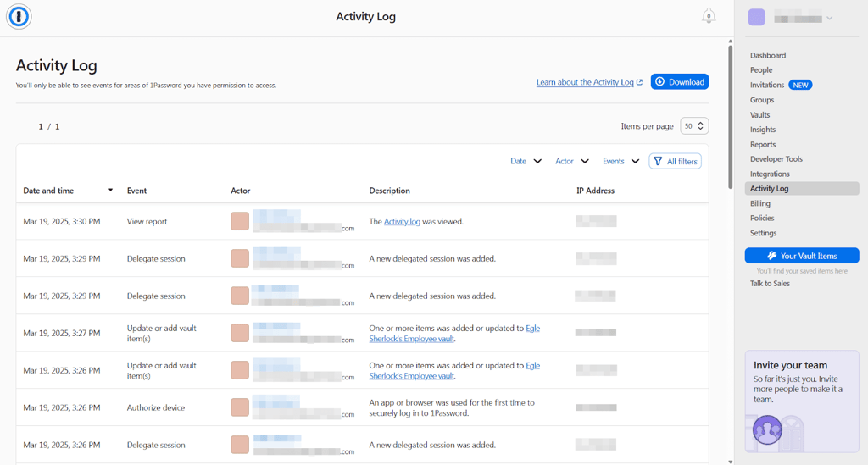Click the actor avatar in View report row

point(240,221)
